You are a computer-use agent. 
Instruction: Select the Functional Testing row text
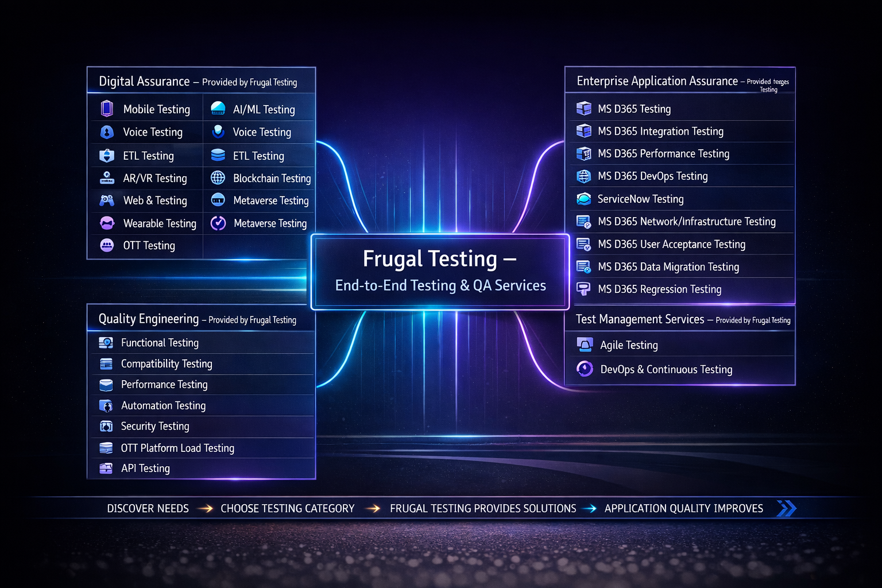(160, 343)
